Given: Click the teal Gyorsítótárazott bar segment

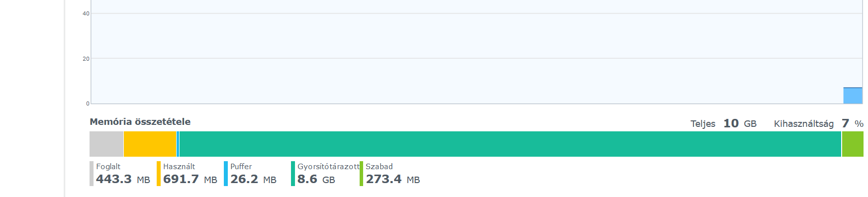Looking at the screenshot, I should [x=510, y=144].
